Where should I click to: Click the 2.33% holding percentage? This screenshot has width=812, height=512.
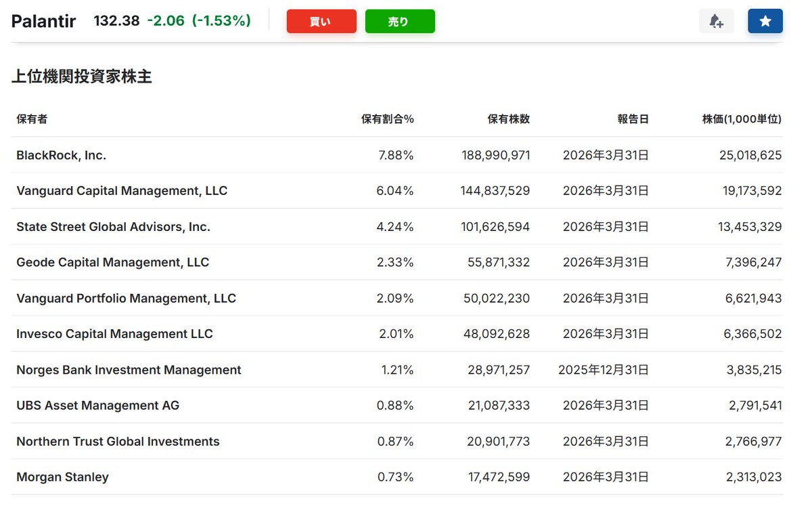(395, 263)
